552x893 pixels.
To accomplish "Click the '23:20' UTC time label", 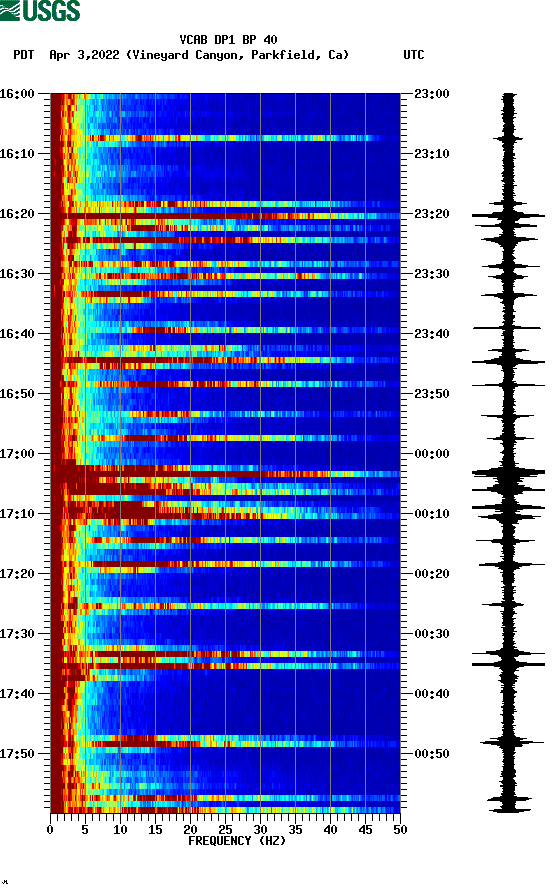I will (432, 214).
